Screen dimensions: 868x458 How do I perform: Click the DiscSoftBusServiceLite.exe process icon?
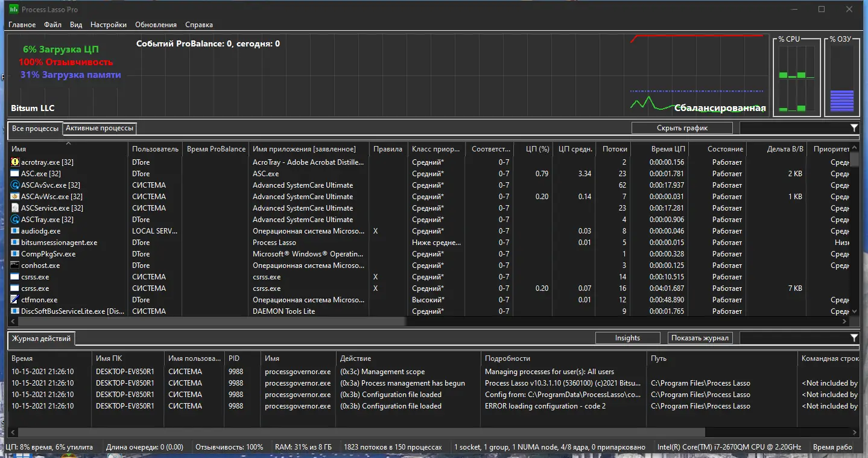click(x=15, y=311)
